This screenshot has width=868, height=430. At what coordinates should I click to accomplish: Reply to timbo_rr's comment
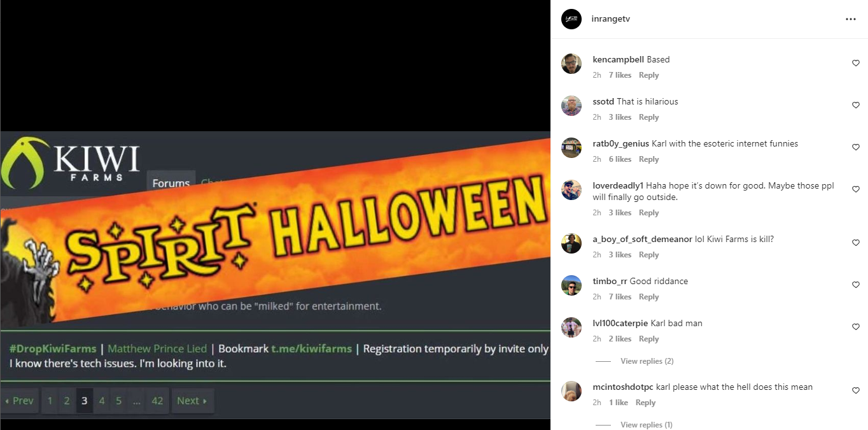(648, 297)
